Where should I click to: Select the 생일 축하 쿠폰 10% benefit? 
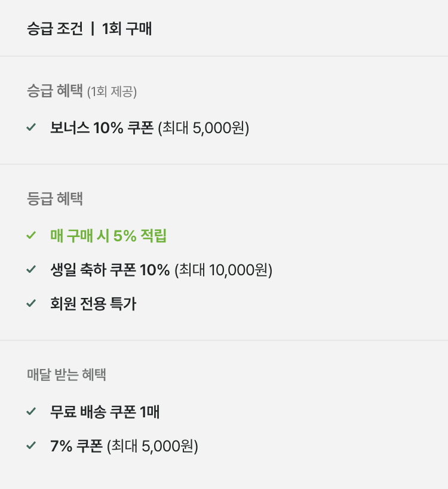point(110,270)
